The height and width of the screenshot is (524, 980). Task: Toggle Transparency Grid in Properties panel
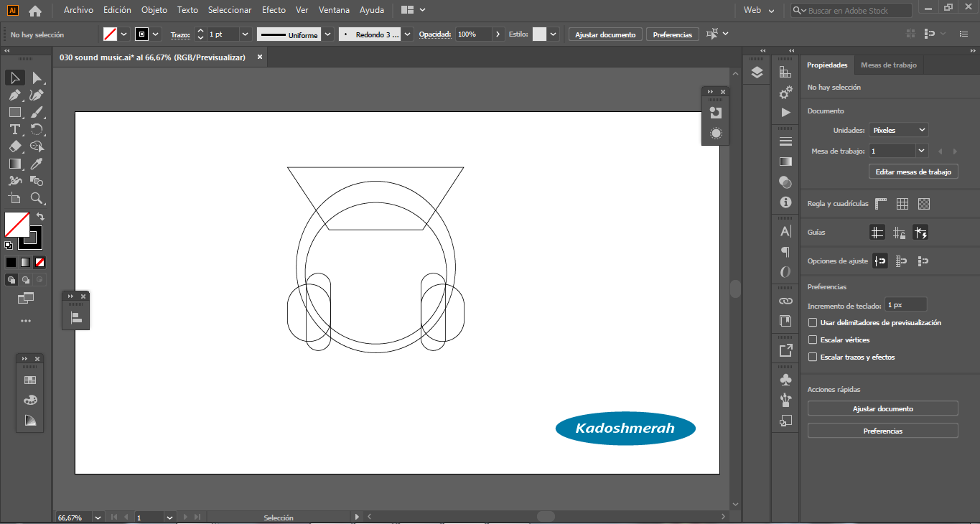(924, 204)
